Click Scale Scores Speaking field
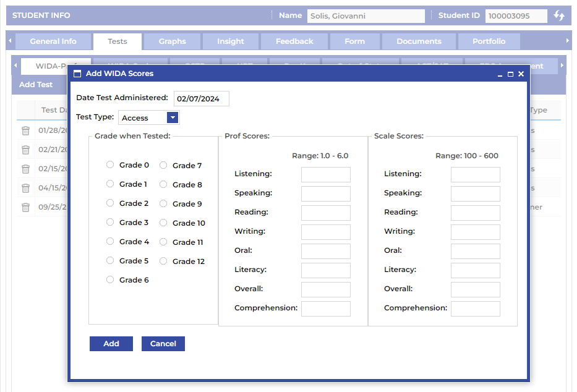 [x=476, y=194]
